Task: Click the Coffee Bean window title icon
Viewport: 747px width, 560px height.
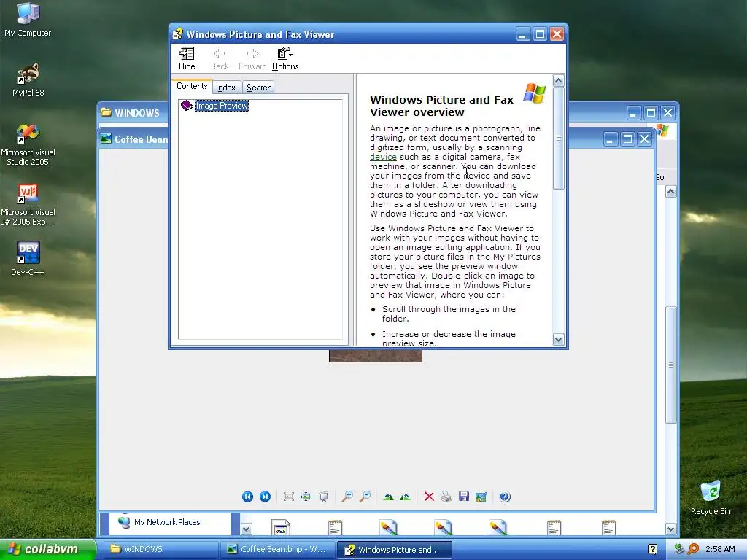Action: click(106, 139)
